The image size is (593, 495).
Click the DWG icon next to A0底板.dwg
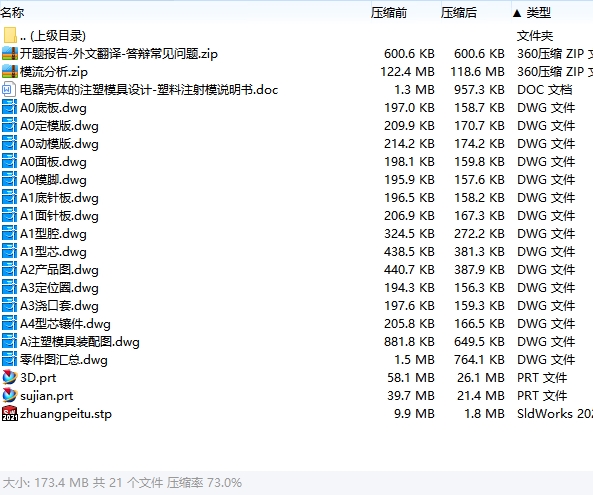(x=9, y=107)
